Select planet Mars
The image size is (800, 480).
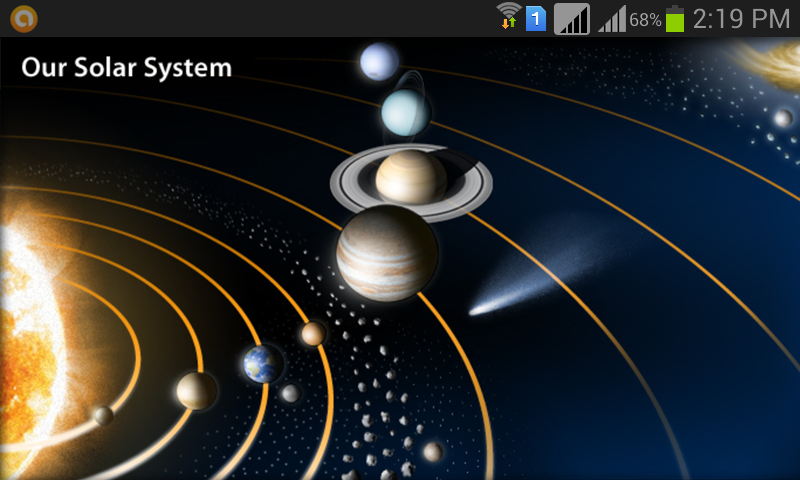(x=313, y=334)
